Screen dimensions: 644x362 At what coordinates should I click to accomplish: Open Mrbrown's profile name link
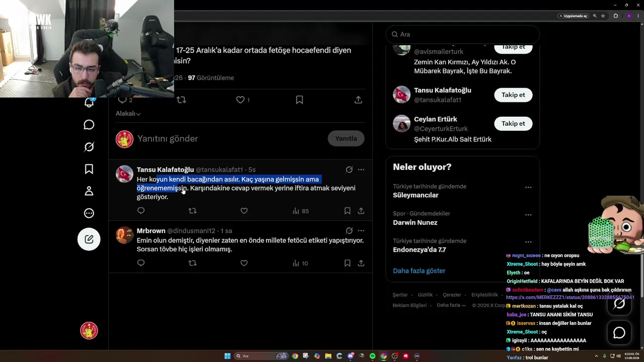coord(151,231)
